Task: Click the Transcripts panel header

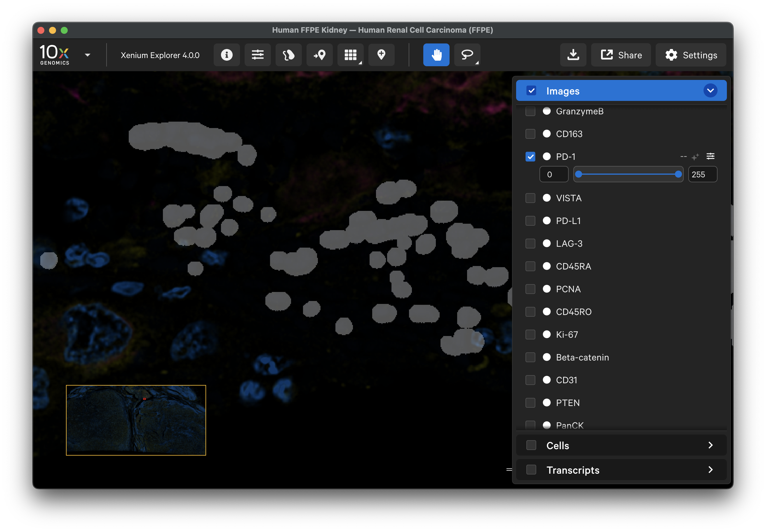Action: point(621,470)
